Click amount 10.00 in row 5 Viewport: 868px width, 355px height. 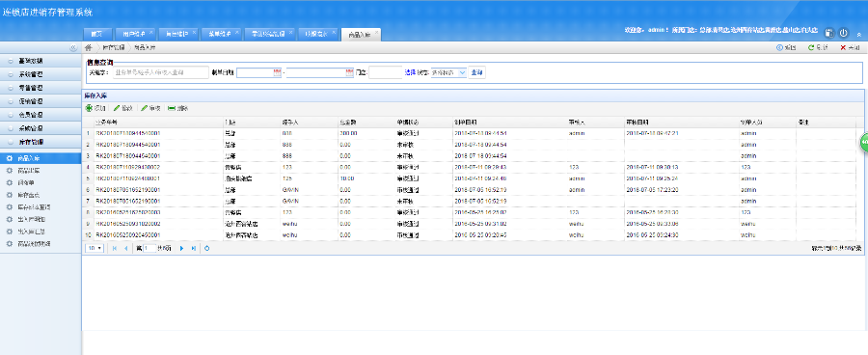(346, 178)
